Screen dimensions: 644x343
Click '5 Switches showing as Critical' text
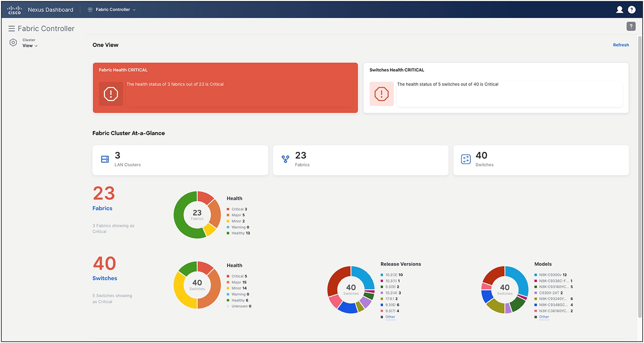(x=112, y=299)
